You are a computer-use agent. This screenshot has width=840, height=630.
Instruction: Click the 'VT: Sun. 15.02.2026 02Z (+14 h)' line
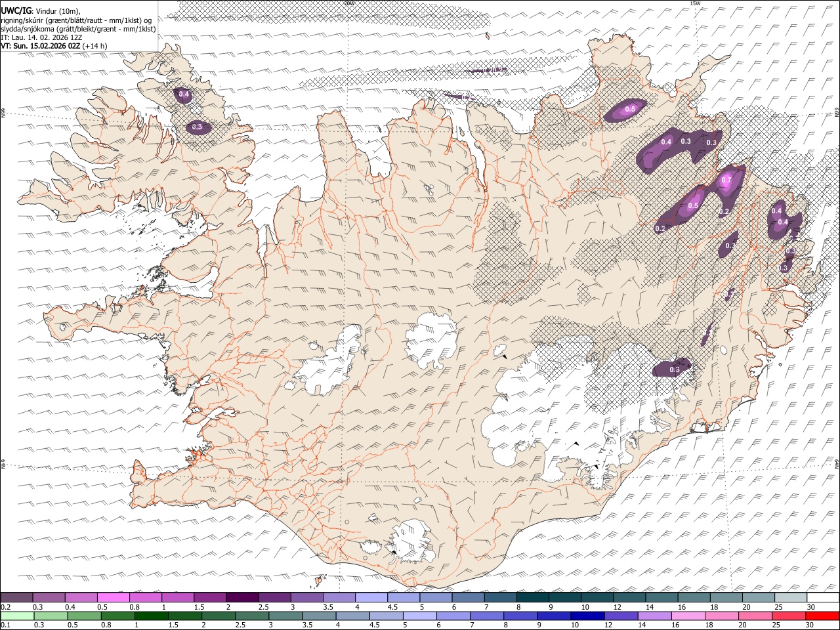[54, 46]
